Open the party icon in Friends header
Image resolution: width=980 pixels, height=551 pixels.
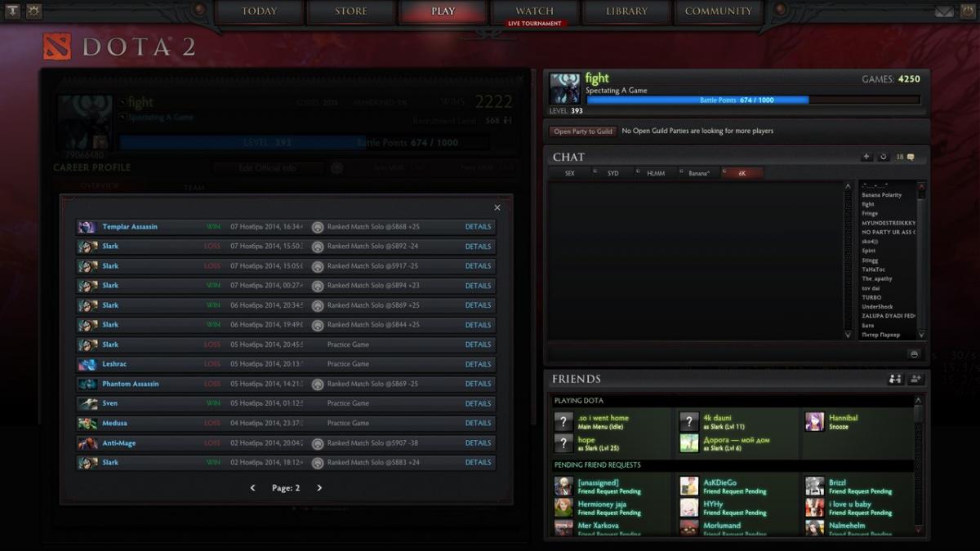[895, 379]
